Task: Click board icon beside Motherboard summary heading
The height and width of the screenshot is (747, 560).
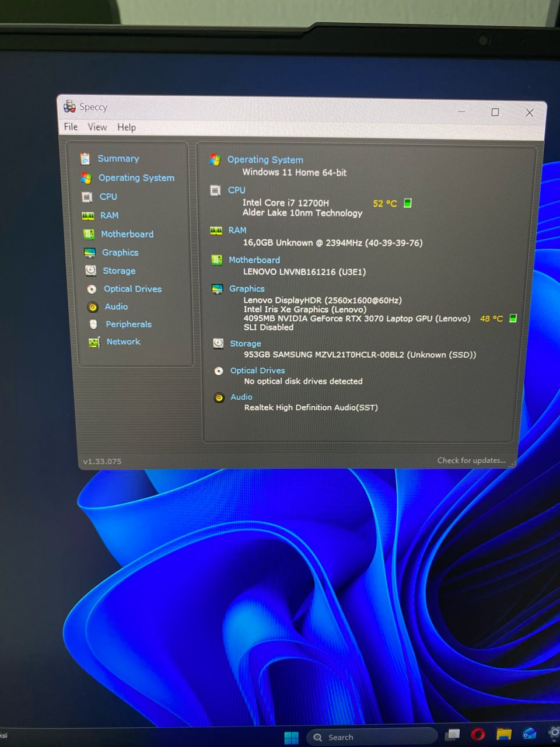Action: click(216, 260)
